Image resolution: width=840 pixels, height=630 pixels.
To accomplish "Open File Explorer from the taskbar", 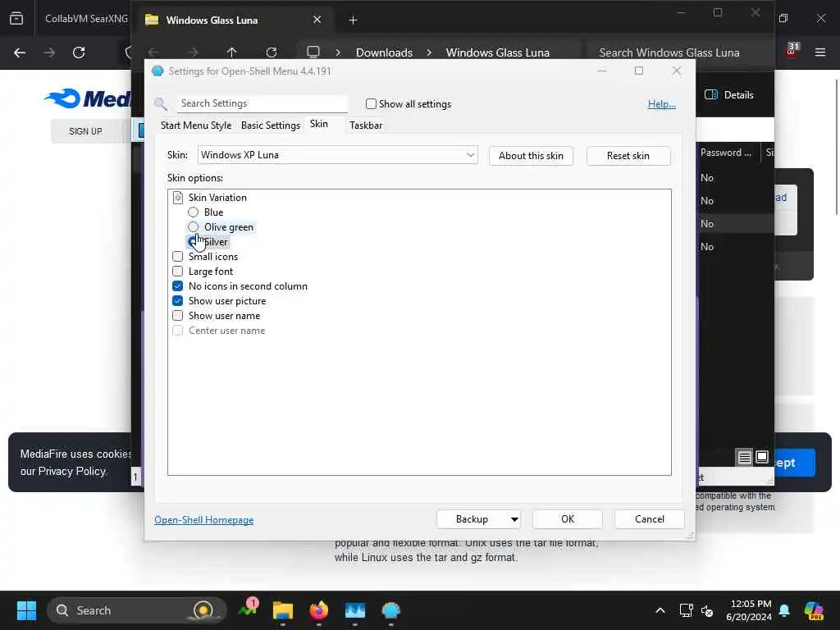I will 283,610.
